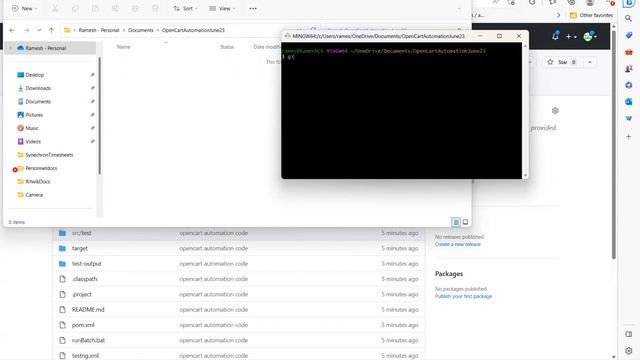
Task: Click Edge sidebar add (+) icon
Action: 629,136
